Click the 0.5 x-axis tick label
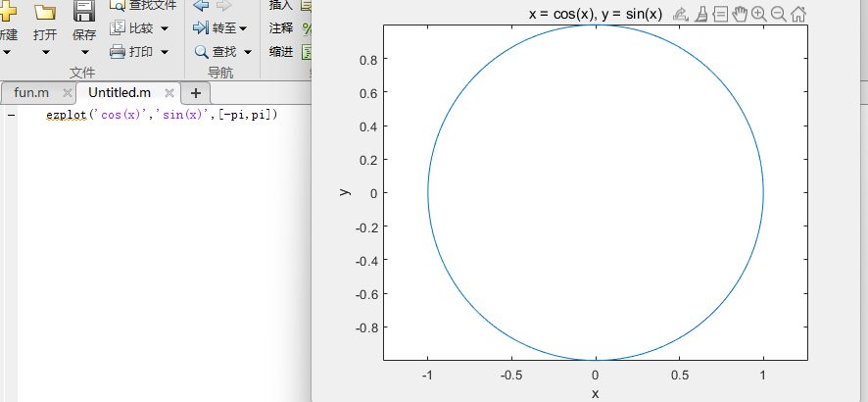 tap(679, 375)
